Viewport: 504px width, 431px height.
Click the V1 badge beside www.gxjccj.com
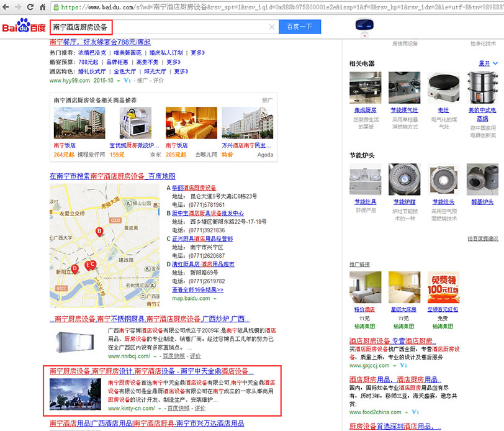403,365
